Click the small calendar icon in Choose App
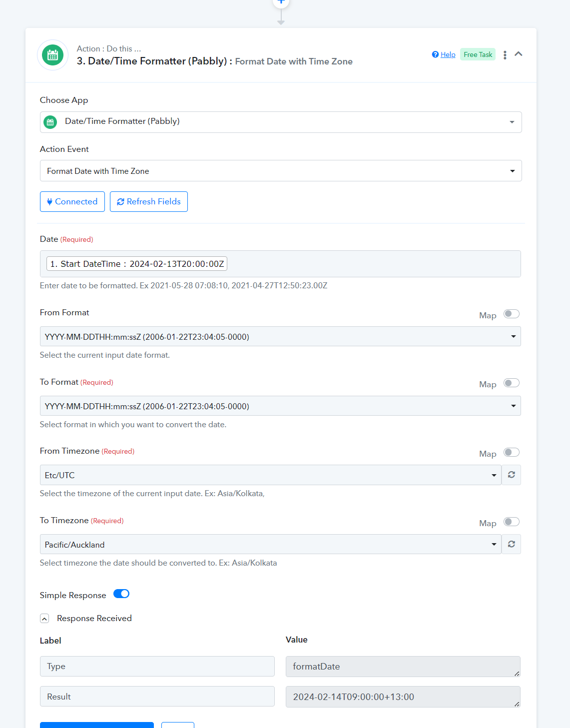The width and height of the screenshot is (570, 728). pyautogui.click(x=50, y=122)
